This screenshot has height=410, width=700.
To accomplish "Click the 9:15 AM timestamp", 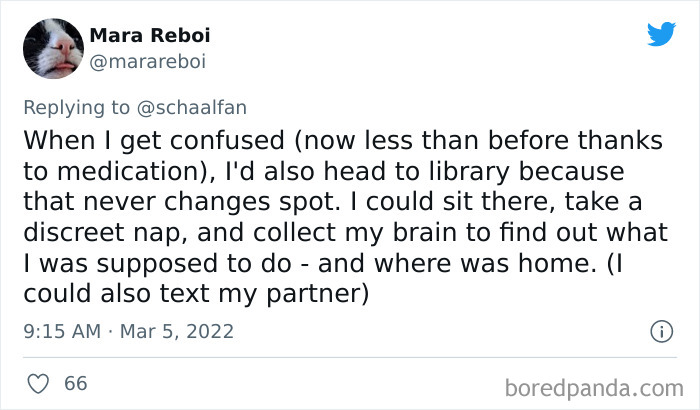I will (x=58, y=330).
